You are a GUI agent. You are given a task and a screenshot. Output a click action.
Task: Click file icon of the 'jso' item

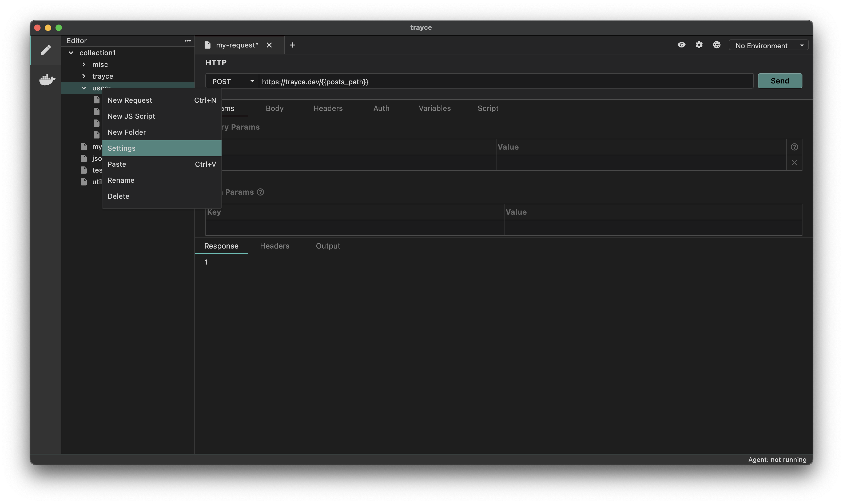pos(83,159)
